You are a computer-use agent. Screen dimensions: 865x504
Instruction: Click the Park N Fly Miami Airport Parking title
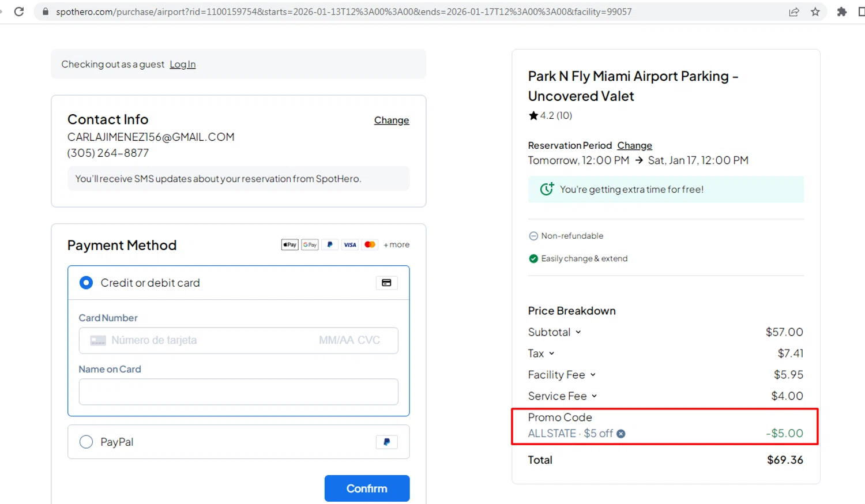[x=633, y=86]
